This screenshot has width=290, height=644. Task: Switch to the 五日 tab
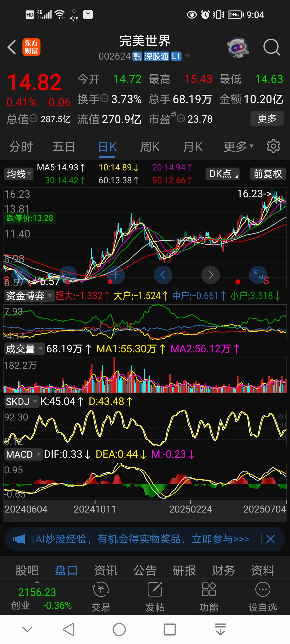click(x=64, y=147)
